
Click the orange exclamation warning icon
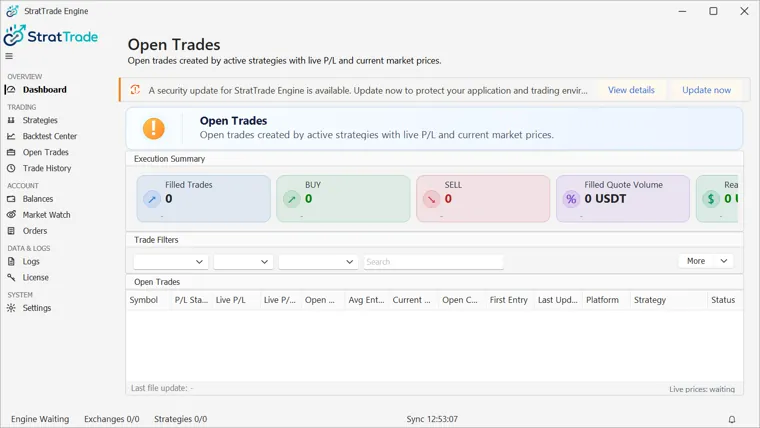tap(154, 128)
